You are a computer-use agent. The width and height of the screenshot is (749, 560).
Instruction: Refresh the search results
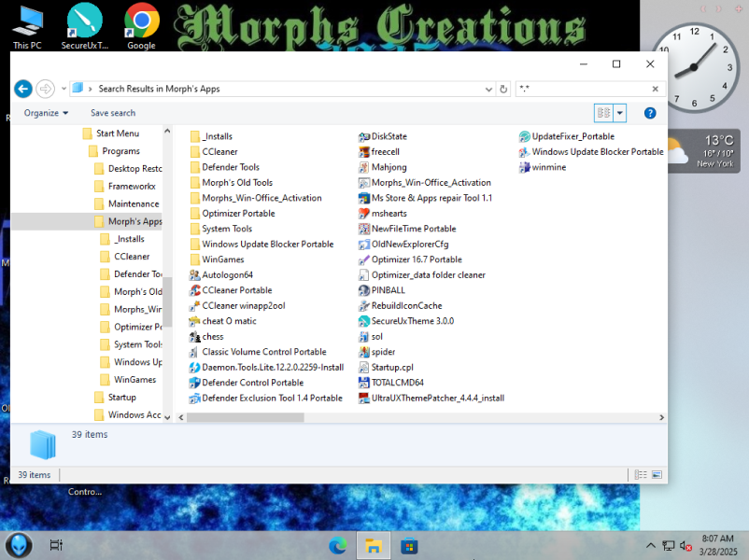tap(503, 89)
